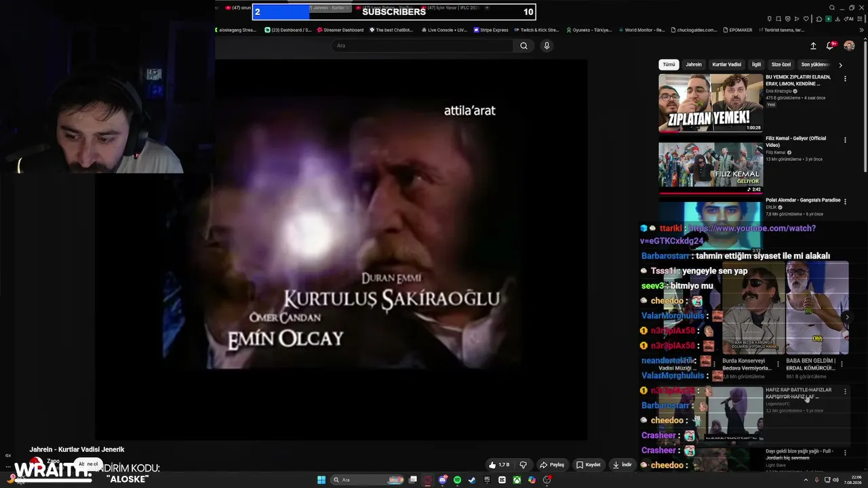Viewport: 868px width, 488px height.
Task: Open Discord from the taskbar
Action: (x=443, y=480)
